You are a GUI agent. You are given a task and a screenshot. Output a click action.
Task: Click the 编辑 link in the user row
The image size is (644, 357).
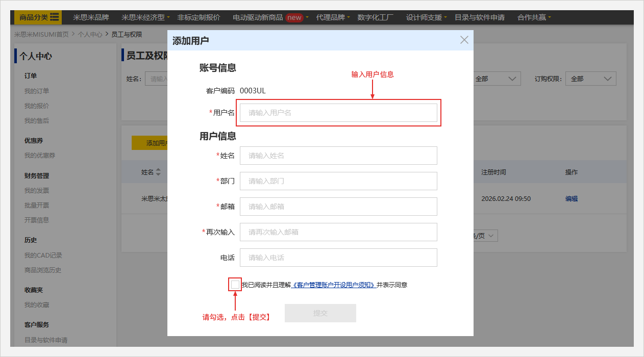tap(571, 199)
